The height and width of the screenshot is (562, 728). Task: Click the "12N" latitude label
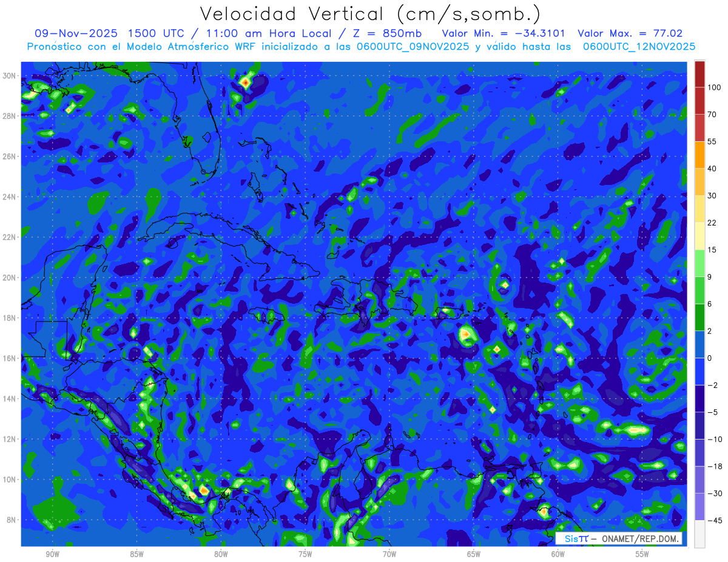[10, 439]
